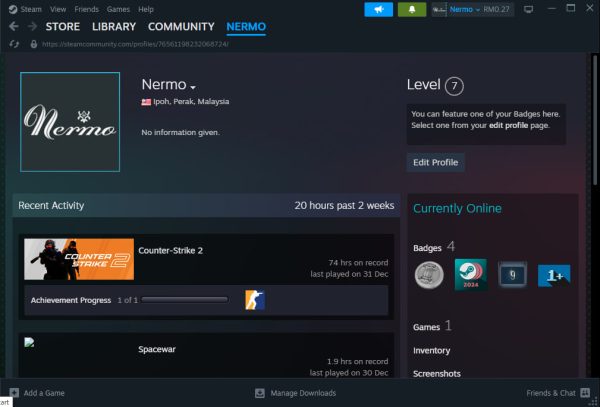Expand the Nermo profile name dropdown

[193, 86]
